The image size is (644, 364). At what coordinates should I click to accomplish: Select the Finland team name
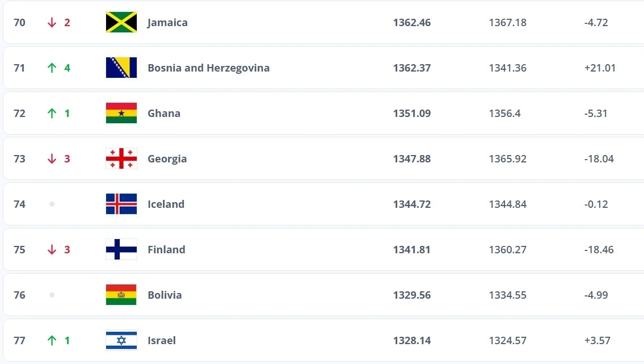pyautogui.click(x=166, y=250)
